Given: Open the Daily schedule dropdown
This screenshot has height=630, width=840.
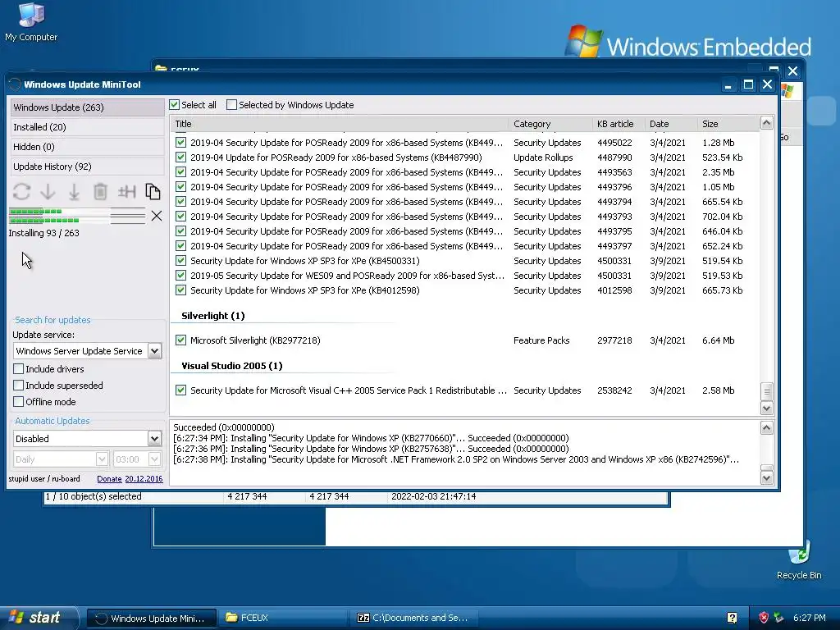Looking at the screenshot, I should pyautogui.click(x=102, y=459).
